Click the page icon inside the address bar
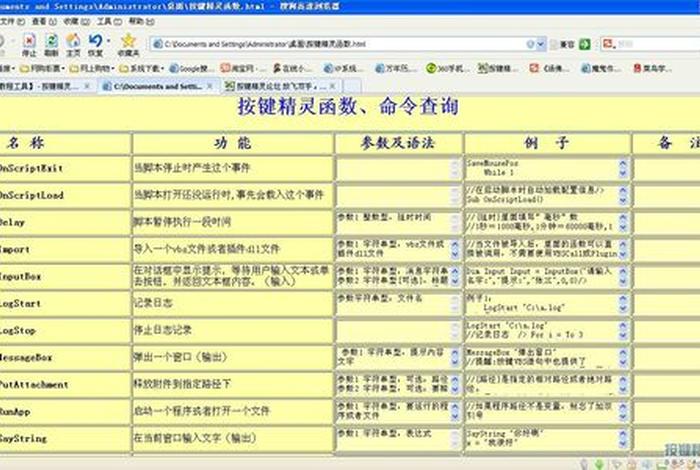 pyautogui.click(x=158, y=44)
